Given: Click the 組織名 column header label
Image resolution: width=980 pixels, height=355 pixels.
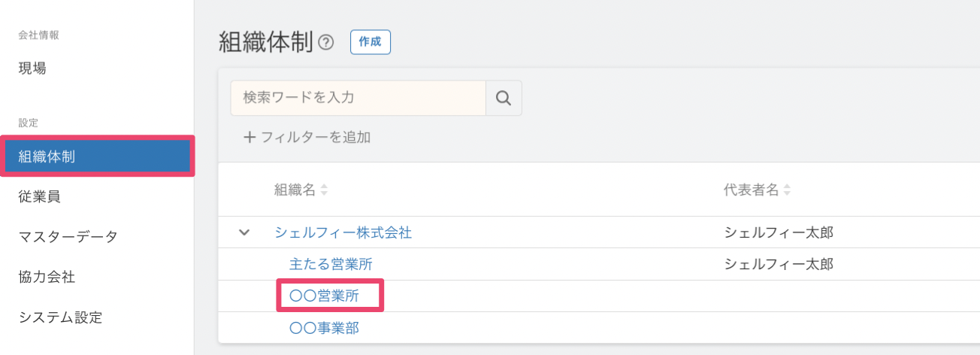Looking at the screenshot, I should [x=295, y=191].
